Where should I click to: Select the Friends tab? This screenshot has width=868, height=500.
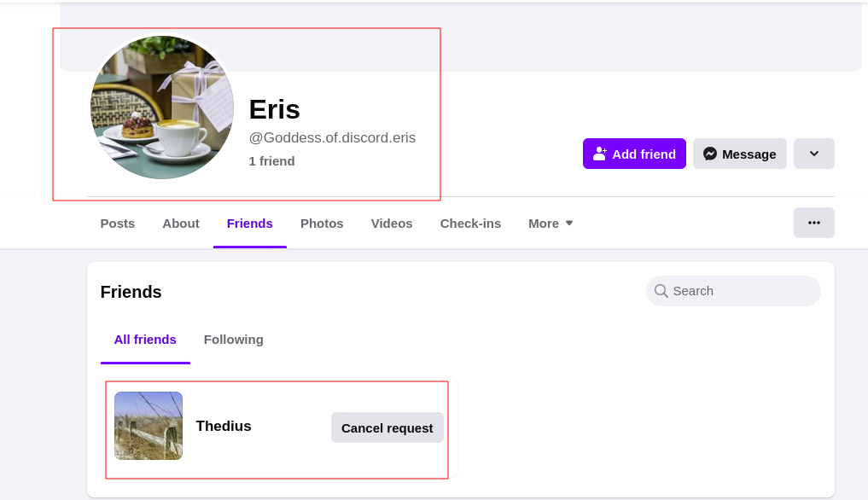click(250, 224)
